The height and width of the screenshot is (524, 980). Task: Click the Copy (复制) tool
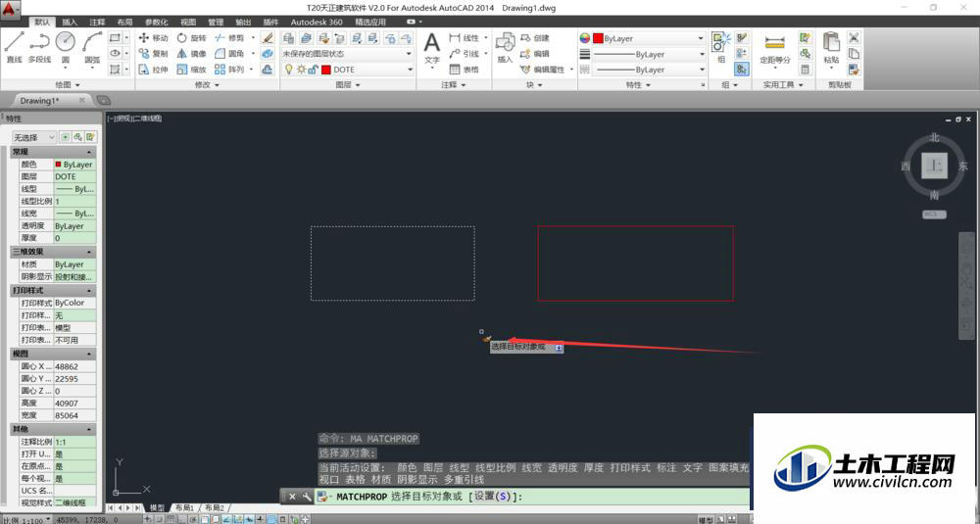point(154,54)
